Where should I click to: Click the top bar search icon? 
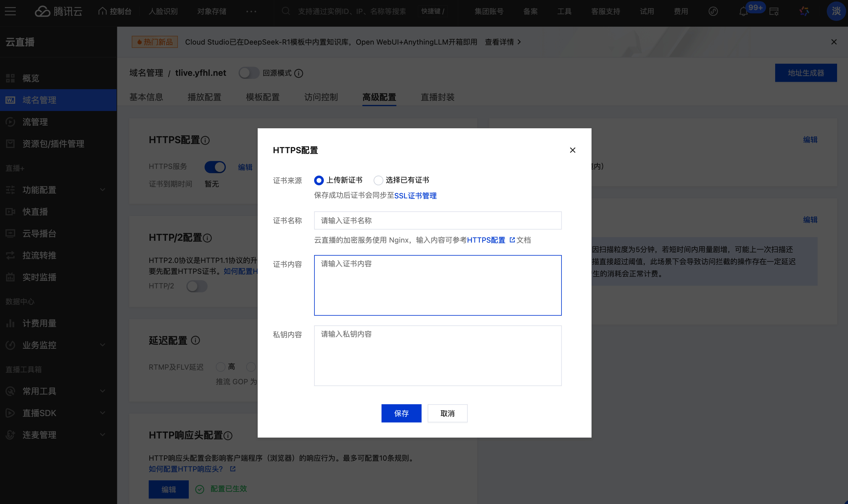coord(286,11)
